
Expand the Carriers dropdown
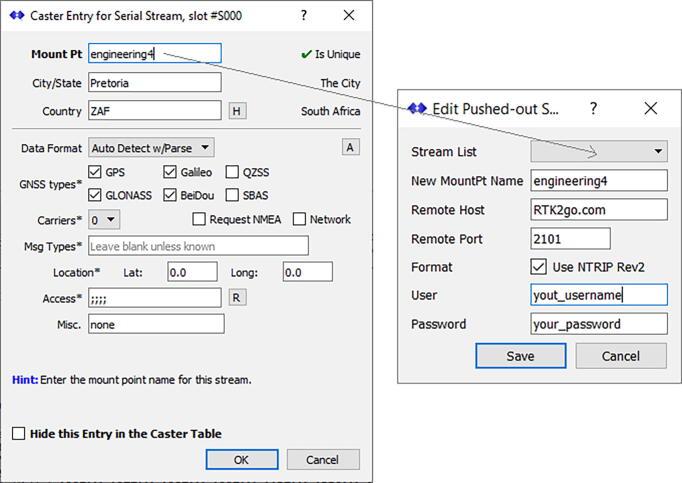click(104, 219)
